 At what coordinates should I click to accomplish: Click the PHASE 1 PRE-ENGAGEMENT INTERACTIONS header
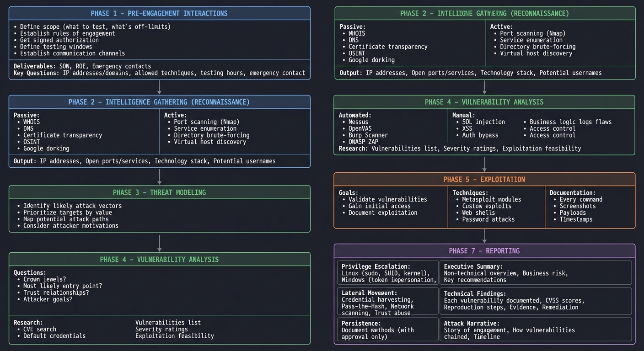[x=159, y=13]
